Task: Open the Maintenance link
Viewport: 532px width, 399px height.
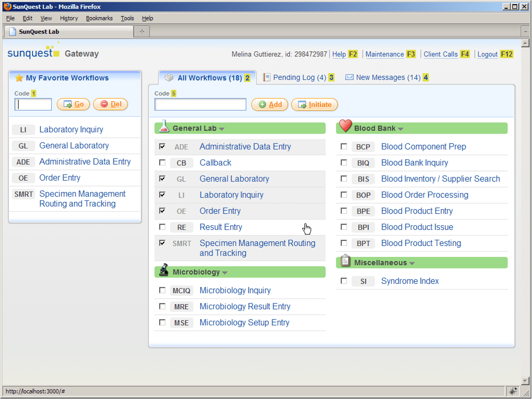Action: (385, 54)
